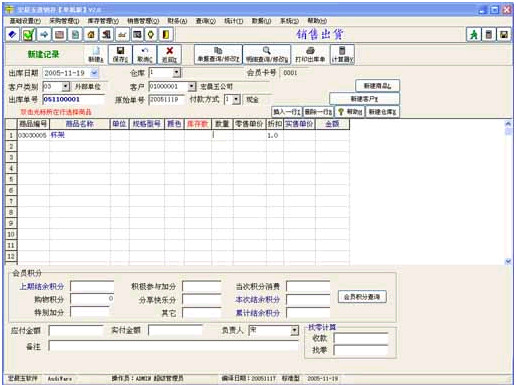Screen dimensions: 516x385
Task: Click the 找零 change input field
Action: point(361,350)
